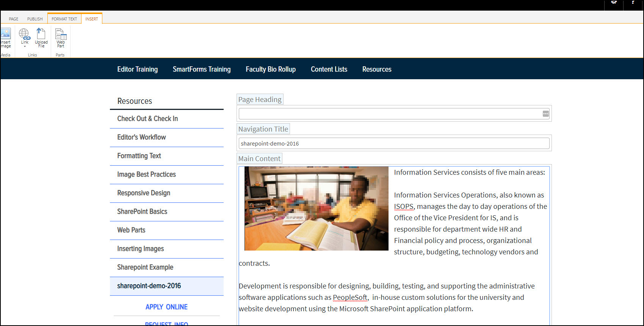644x326 pixels.
Task: Expand the Link dropdown arrow
Action: 25,47
